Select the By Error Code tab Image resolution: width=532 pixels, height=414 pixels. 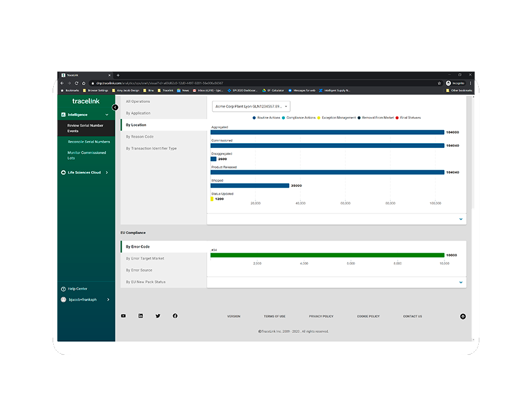(164, 247)
